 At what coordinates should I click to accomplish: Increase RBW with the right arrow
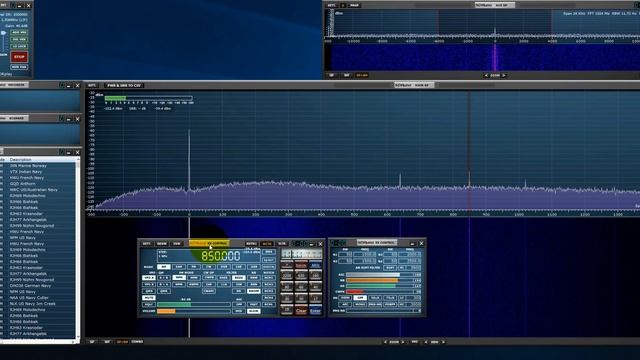[444, 342]
